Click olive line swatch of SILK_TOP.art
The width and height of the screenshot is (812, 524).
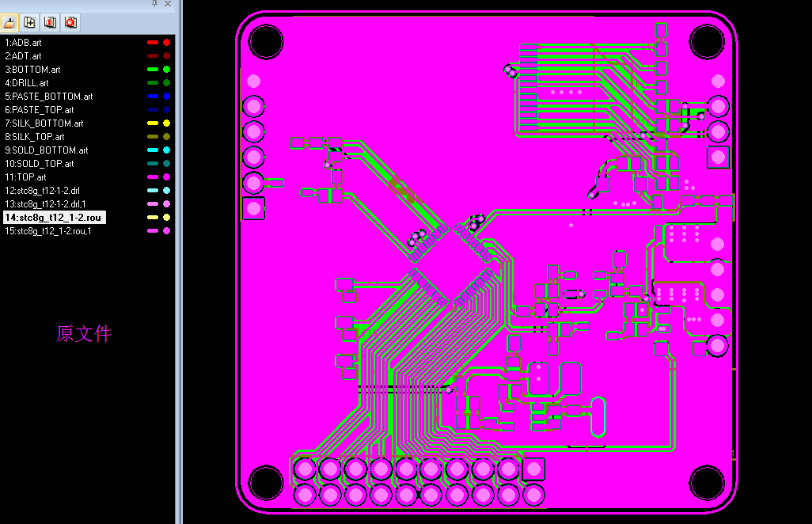point(153,137)
